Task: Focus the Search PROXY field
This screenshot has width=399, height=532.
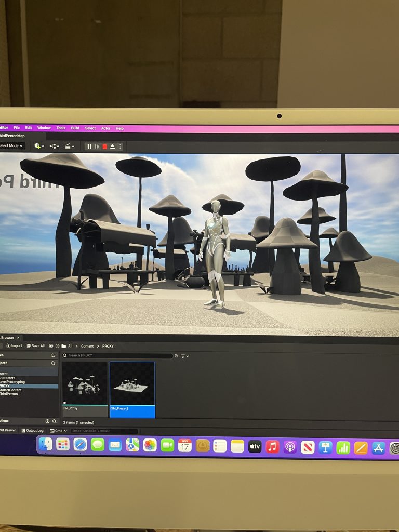Action: [117, 355]
